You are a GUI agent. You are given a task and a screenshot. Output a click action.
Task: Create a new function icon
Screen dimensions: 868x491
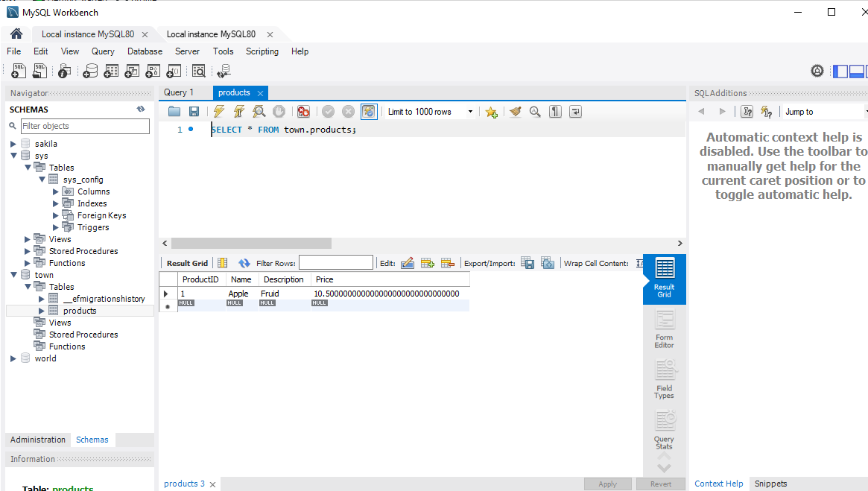point(174,71)
